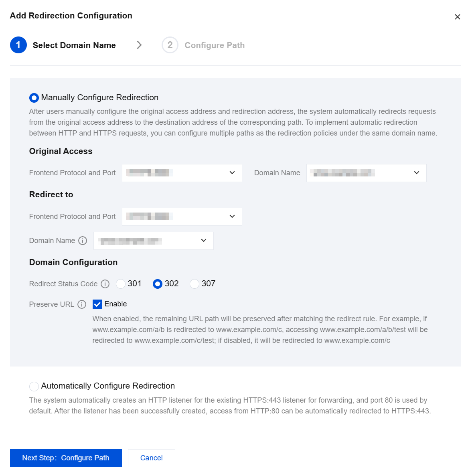
Task: Expand Redirect to Domain Name dropdown
Action: (153, 241)
